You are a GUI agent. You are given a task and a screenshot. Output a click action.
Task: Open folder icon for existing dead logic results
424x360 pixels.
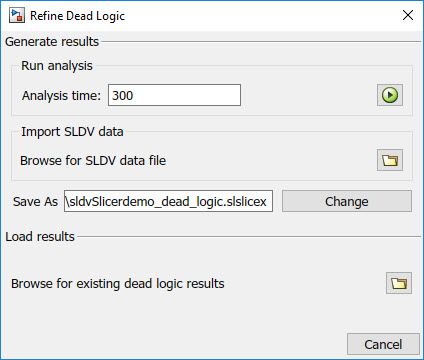399,283
